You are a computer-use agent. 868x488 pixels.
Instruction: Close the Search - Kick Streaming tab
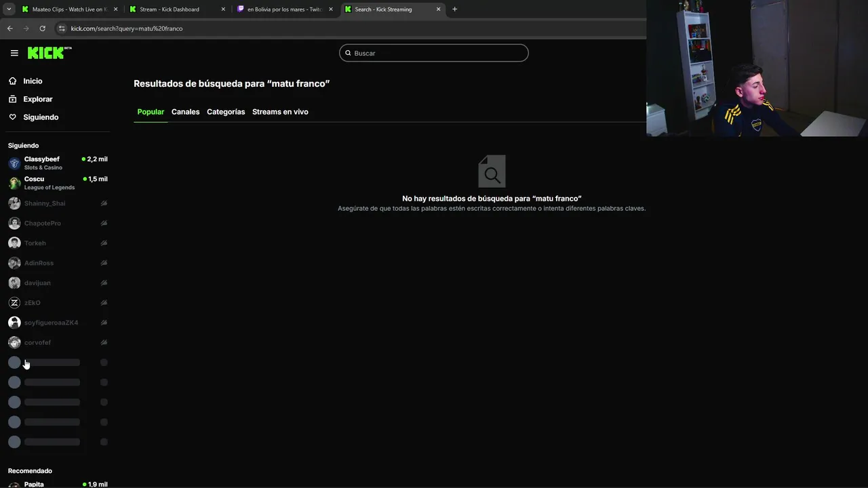tap(438, 9)
